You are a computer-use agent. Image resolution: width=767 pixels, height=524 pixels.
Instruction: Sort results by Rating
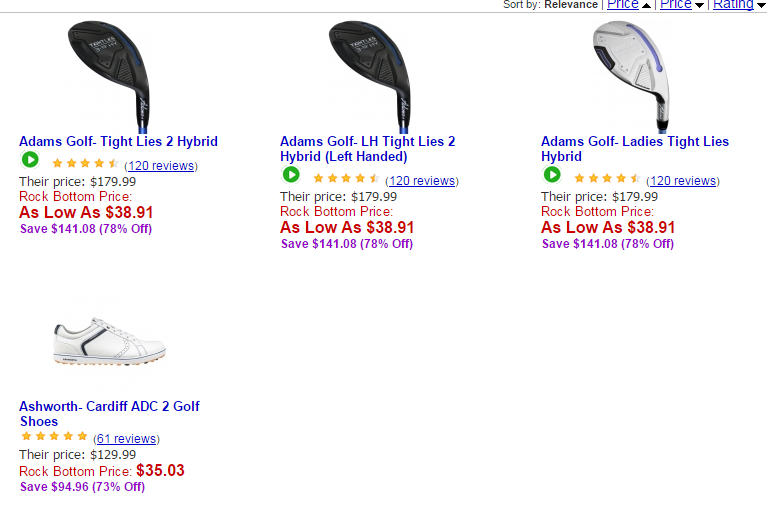739,5
